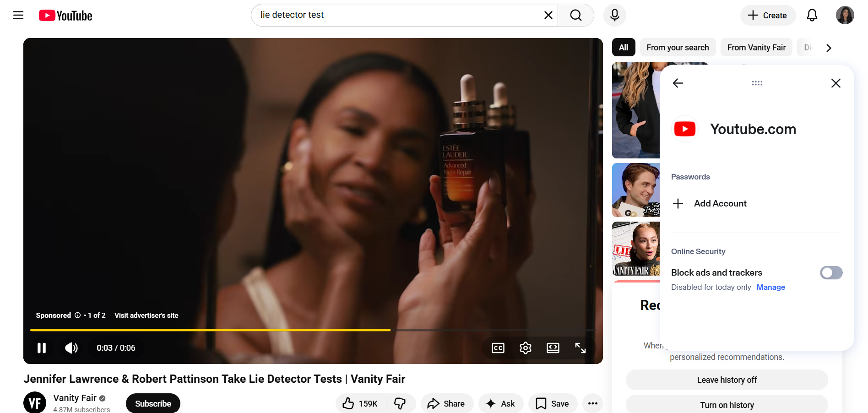
Task: Add a password account
Action: coord(710,203)
